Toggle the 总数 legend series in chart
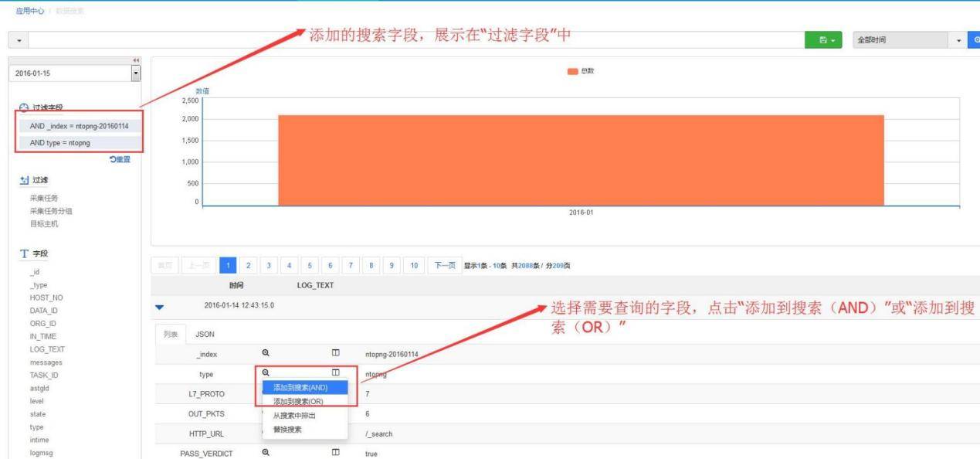The image size is (980, 459). (581, 72)
